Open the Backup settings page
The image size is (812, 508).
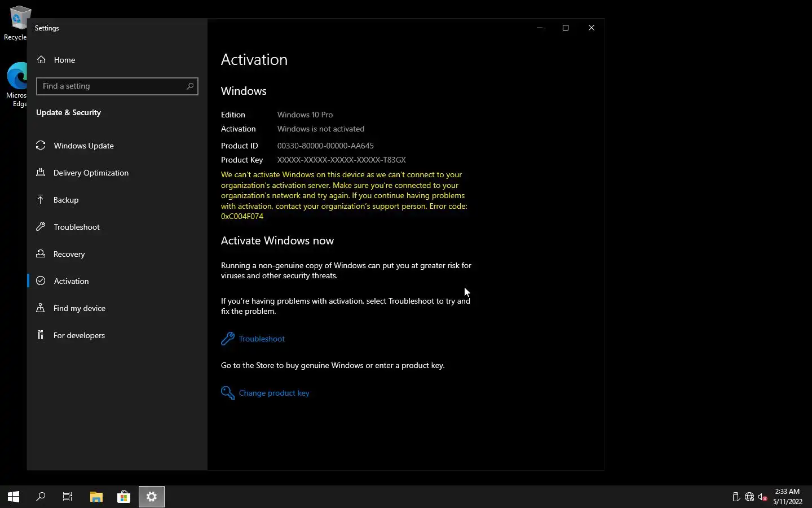[x=117, y=199]
